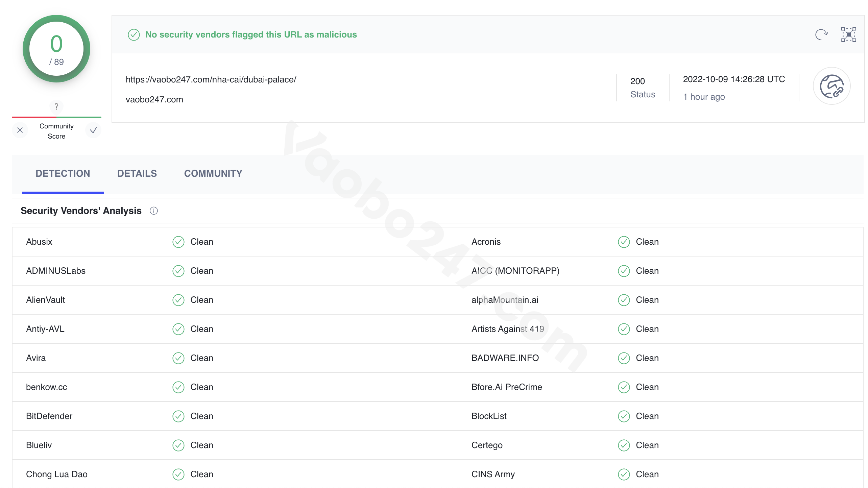Screen dimensions: 868x488
Task: Click the timestamp 2022-10-09 14:26:28 UTC
Action: pos(735,79)
